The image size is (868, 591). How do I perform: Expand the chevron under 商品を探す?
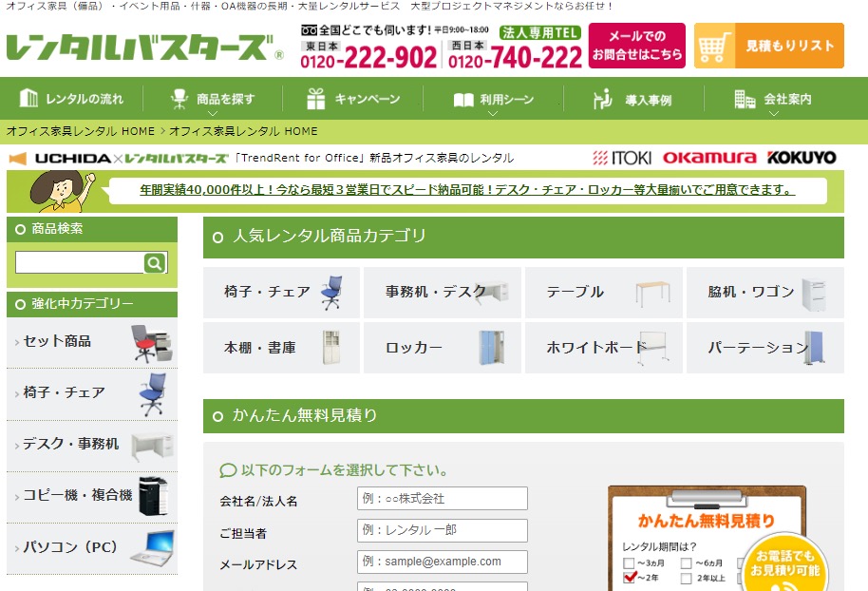click(x=213, y=114)
